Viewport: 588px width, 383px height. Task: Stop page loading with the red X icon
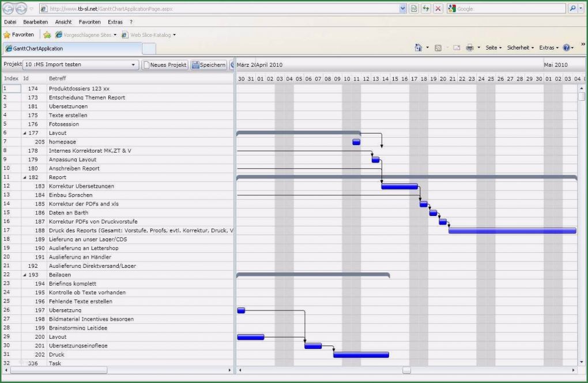438,8
